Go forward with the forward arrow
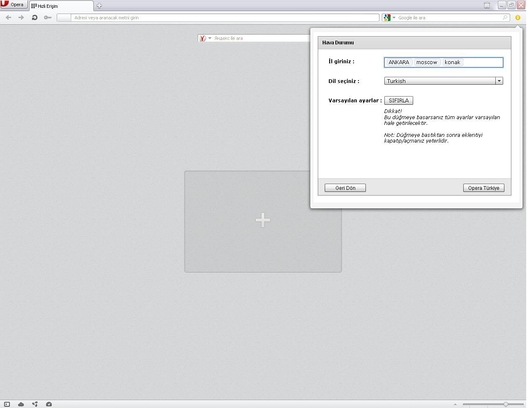The height and width of the screenshot is (408, 527). [21, 17]
